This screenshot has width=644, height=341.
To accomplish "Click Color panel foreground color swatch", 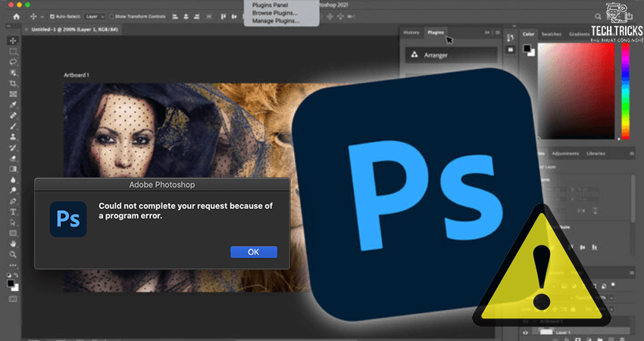I will (527, 49).
